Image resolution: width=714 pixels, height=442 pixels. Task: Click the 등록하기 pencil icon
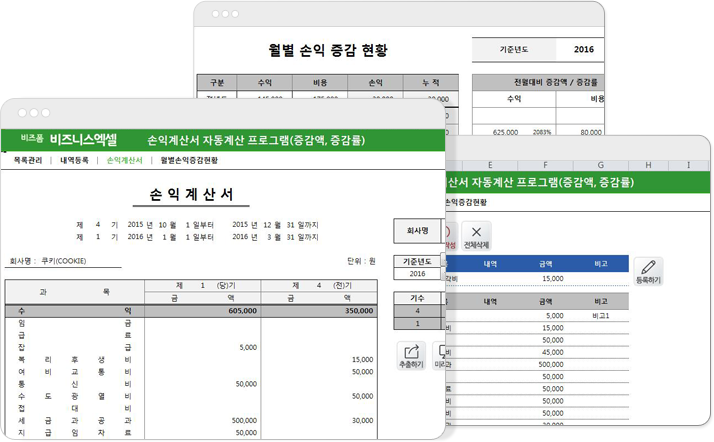[648, 271]
